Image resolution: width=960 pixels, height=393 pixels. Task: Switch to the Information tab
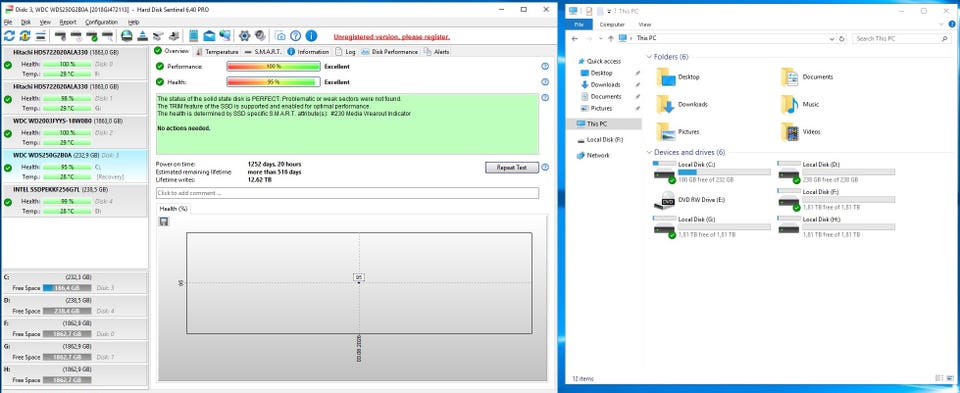pyautogui.click(x=309, y=52)
